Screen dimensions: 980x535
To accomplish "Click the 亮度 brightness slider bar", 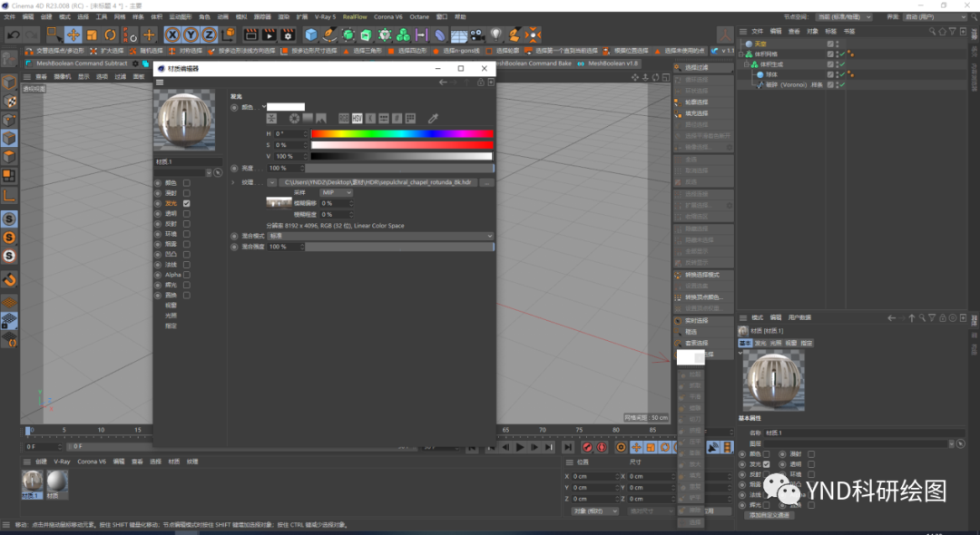I will (x=399, y=168).
